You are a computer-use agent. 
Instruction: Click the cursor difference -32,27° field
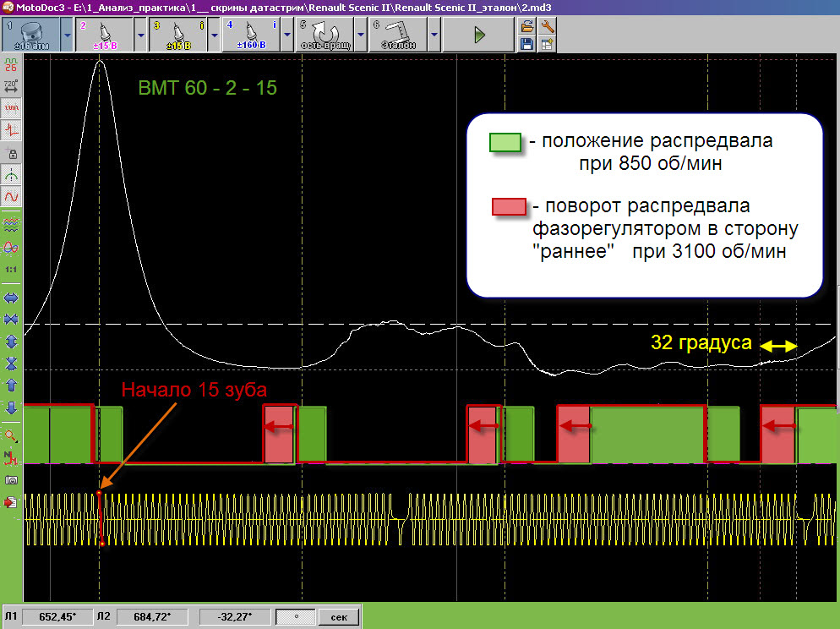(235, 616)
